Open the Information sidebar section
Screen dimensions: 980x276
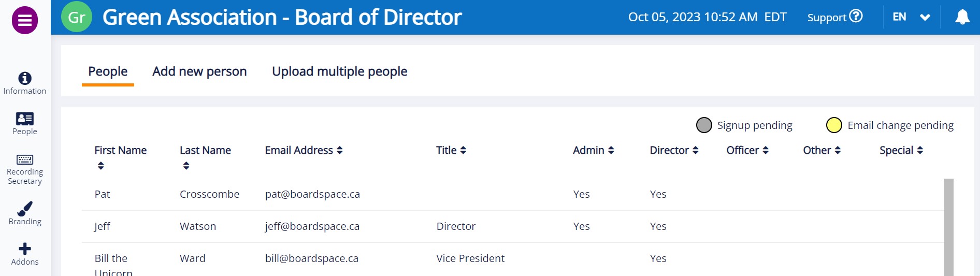[x=25, y=83]
